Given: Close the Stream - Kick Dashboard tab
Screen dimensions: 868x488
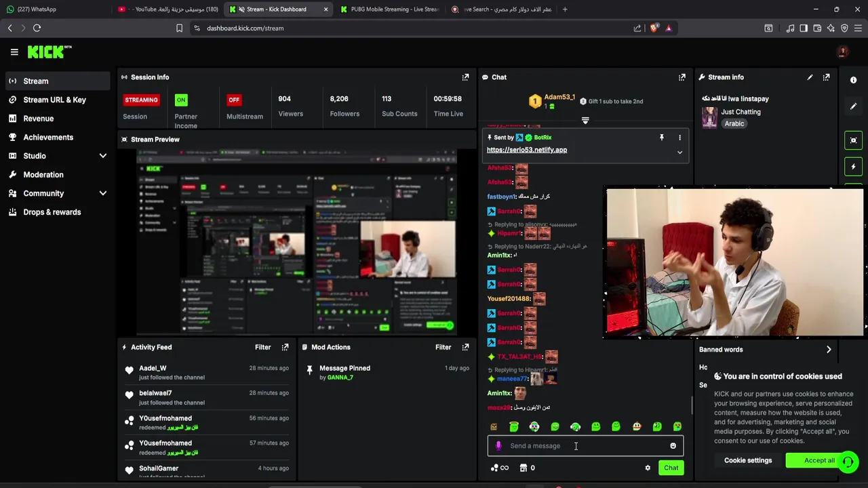Looking at the screenshot, I should [326, 9].
